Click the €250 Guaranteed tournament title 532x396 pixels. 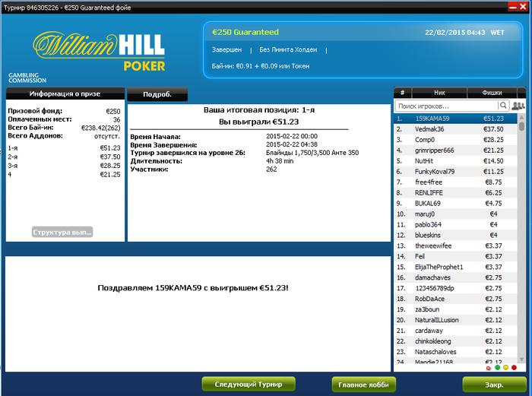pos(245,32)
